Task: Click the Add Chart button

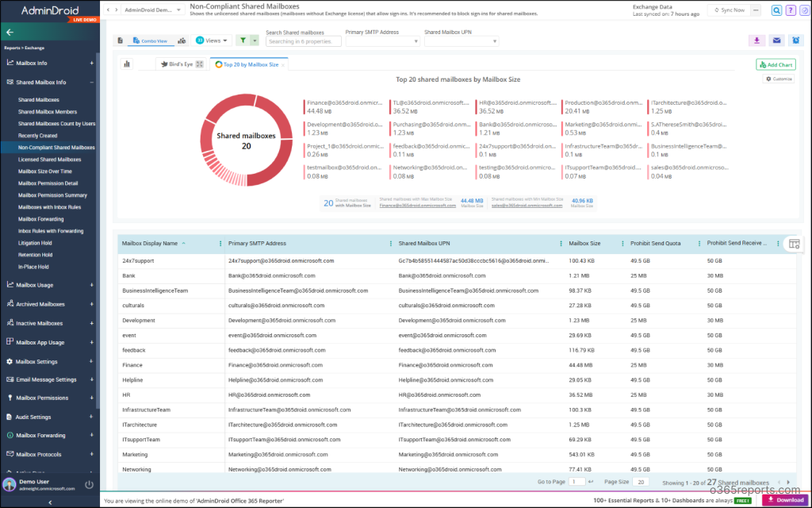Action: [776, 65]
